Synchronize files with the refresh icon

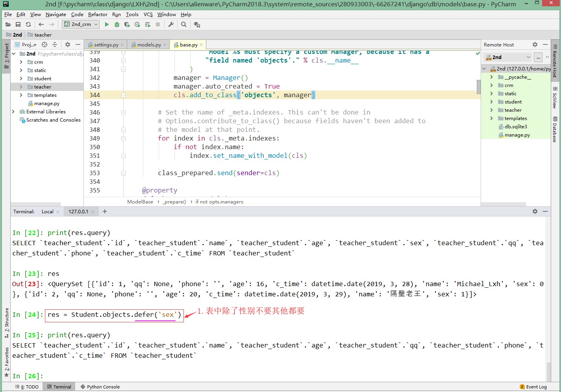pos(28,24)
